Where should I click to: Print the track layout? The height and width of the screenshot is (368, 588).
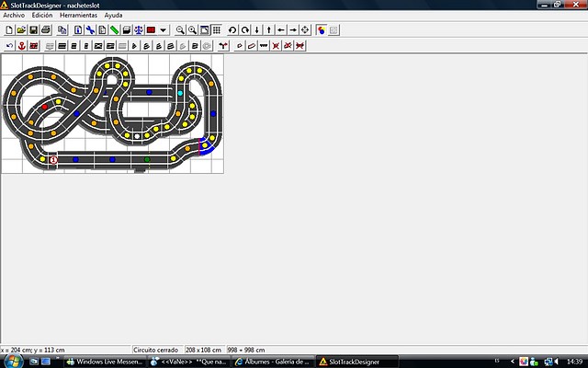[x=45, y=30]
